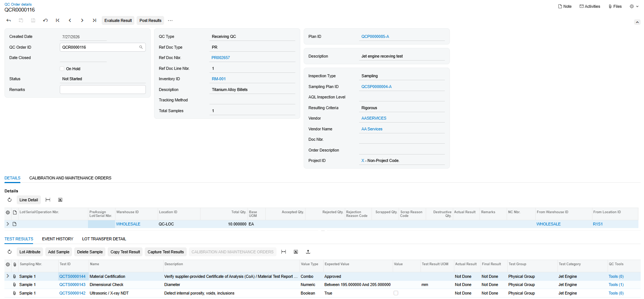Click the Lot Attribute button
The image size is (644, 299).
pos(30,252)
